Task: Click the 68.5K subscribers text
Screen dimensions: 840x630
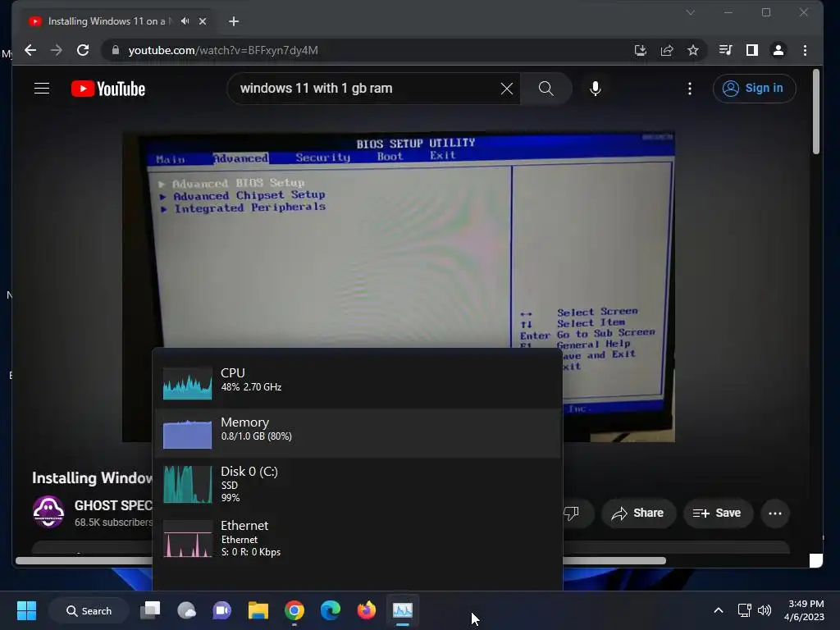Action: coord(113,523)
